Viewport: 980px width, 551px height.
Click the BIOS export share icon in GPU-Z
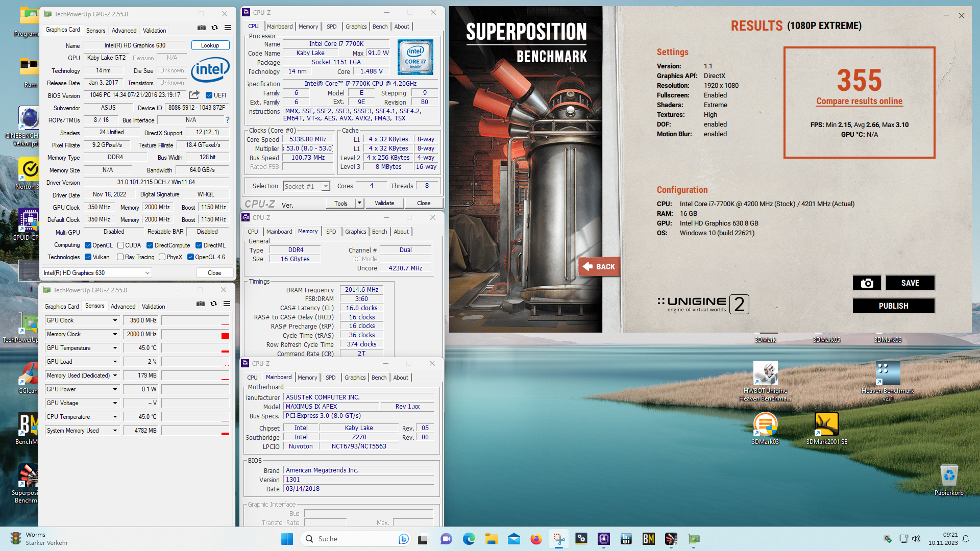point(194,95)
